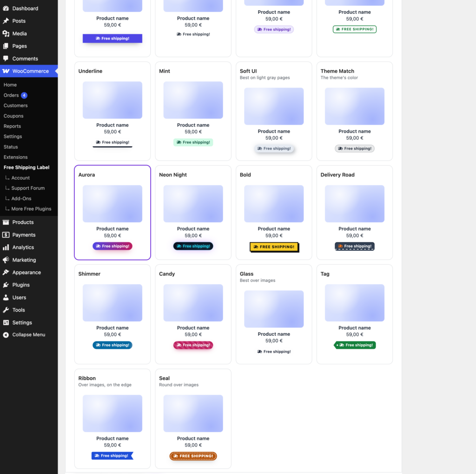Screen dimensions: 476x474
Task: Pick the Seal label style card
Action: point(193,419)
